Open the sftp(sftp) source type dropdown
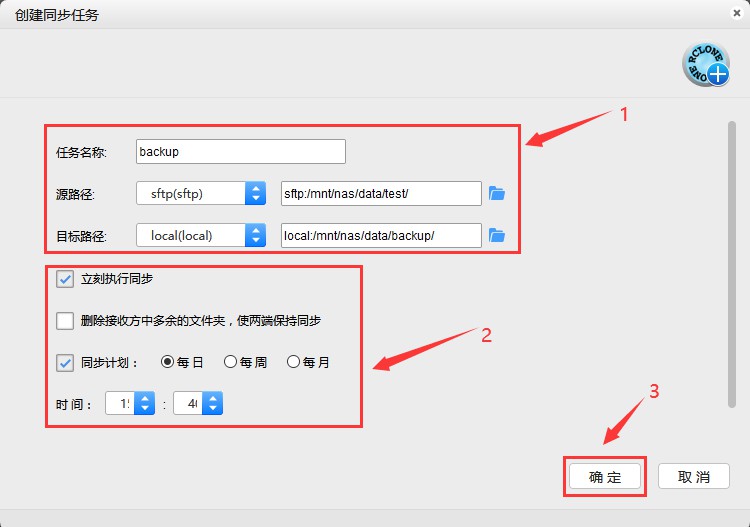Viewport: 750px width, 527px height. (x=201, y=193)
